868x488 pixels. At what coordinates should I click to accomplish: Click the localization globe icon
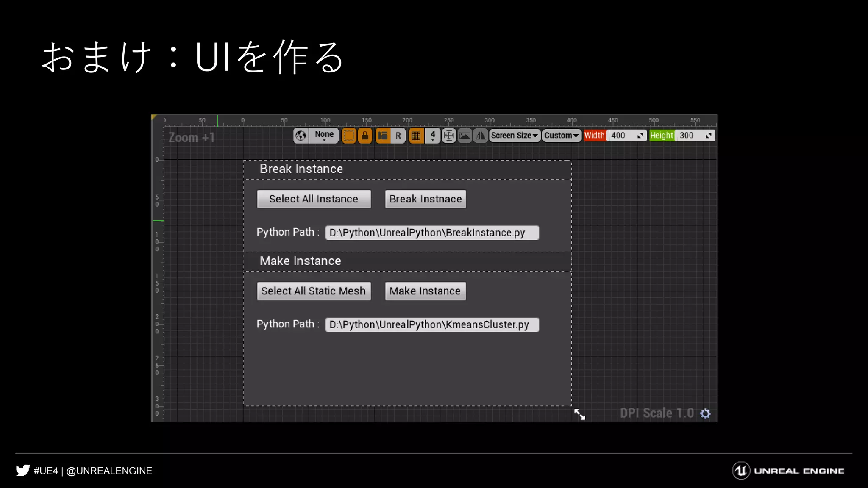click(x=301, y=136)
